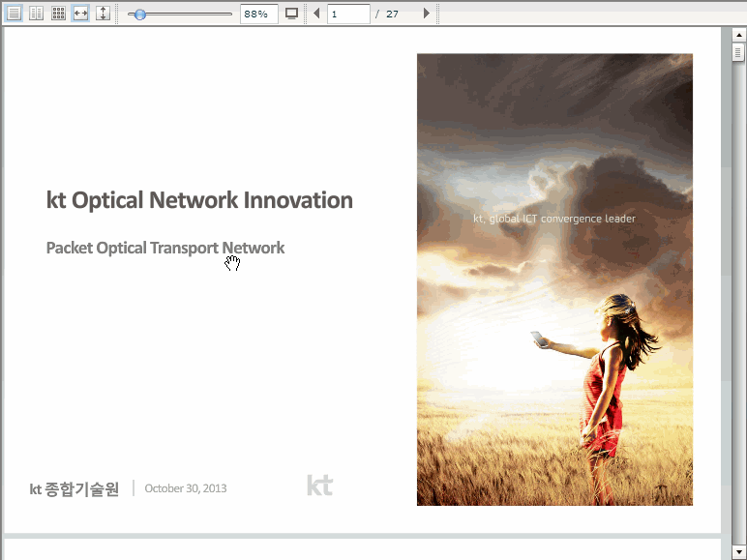The height and width of the screenshot is (560, 747).
Task: Click the title 'kt Optical Network Innovation'
Action: coord(199,200)
